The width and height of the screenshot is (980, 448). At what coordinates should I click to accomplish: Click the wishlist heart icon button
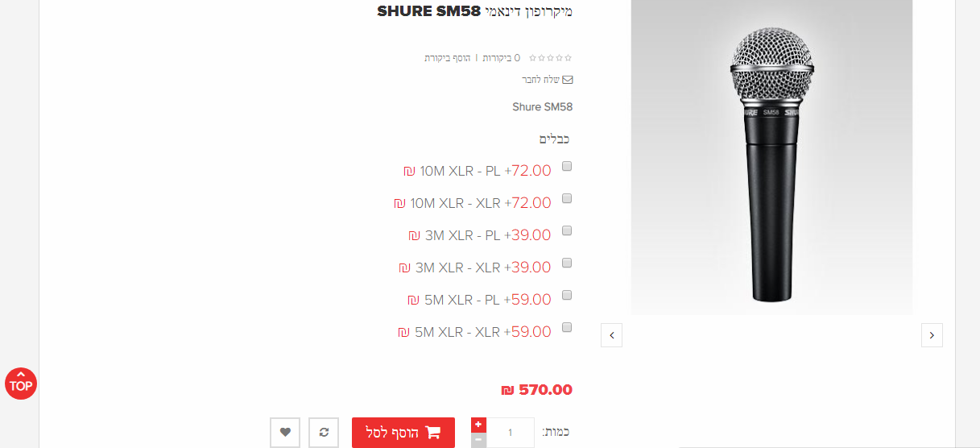285,432
